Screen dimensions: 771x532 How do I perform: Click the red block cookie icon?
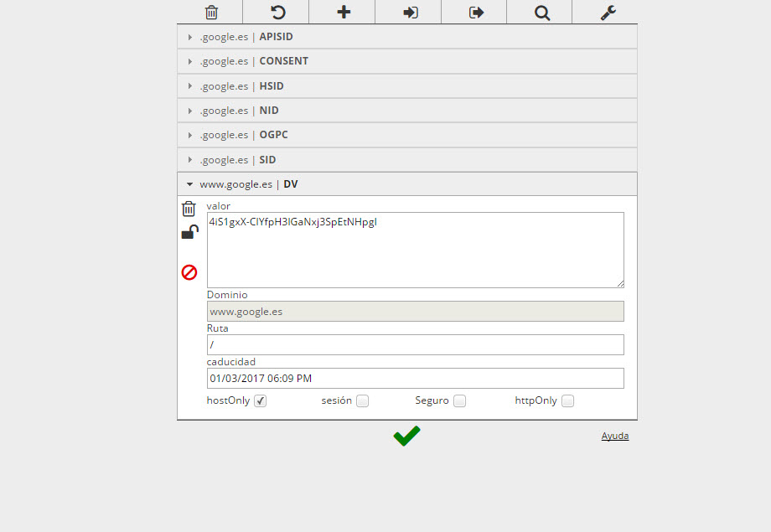pyautogui.click(x=189, y=271)
